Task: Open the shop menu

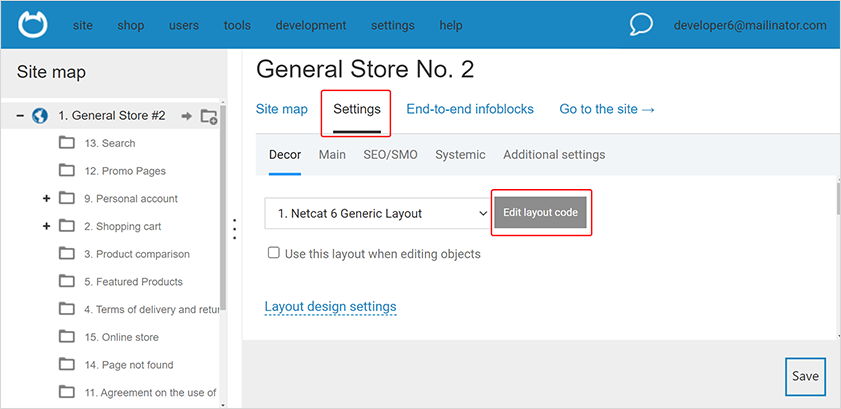Action: coord(131,25)
